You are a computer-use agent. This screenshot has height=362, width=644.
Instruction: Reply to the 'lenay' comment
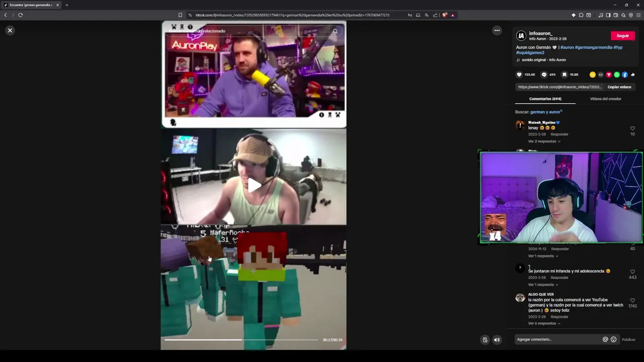tap(559, 134)
